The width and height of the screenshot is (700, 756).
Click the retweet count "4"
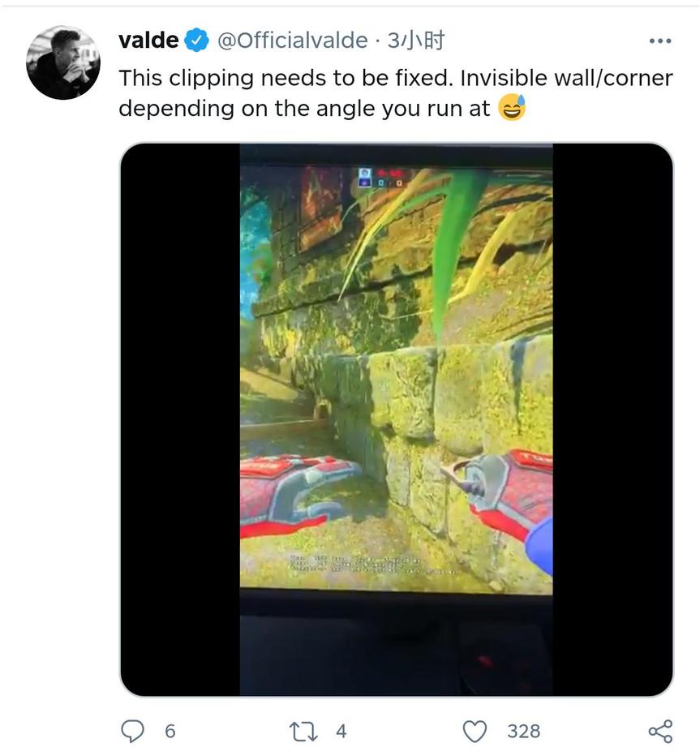point(341,731)
